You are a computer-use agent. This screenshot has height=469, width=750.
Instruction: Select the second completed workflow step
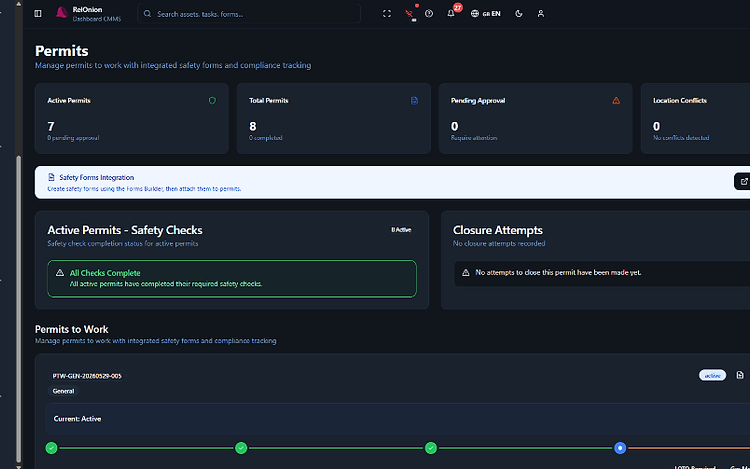coord(241,448)
